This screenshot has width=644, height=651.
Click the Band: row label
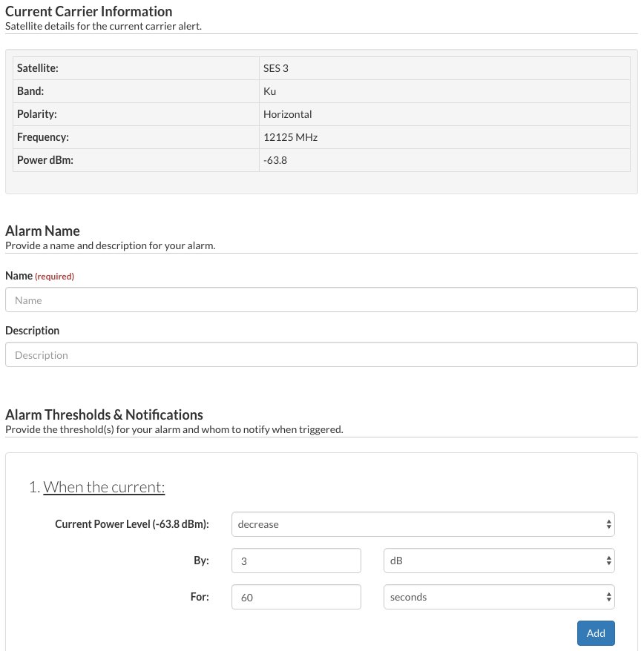pyautogui.click(x=30, y=91)
